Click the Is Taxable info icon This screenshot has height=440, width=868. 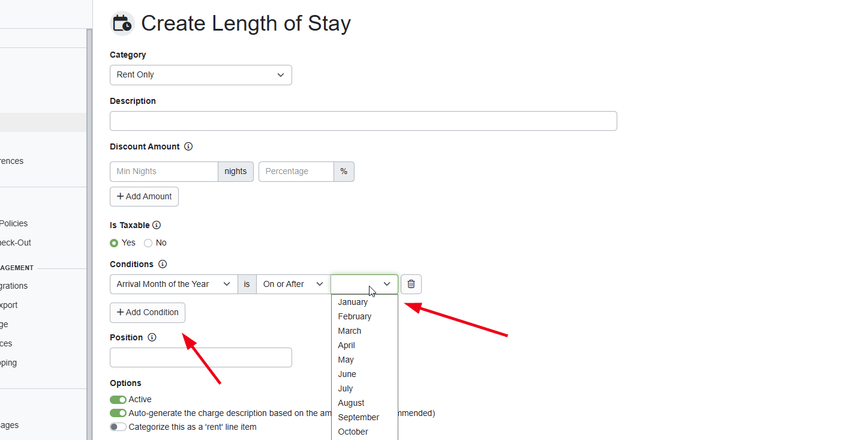pyautogui.click(x=157, y=225)
